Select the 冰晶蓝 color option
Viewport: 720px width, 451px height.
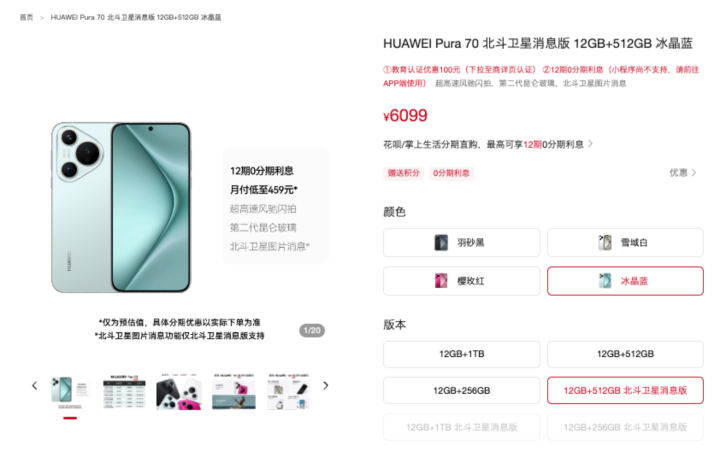point(625,281)
